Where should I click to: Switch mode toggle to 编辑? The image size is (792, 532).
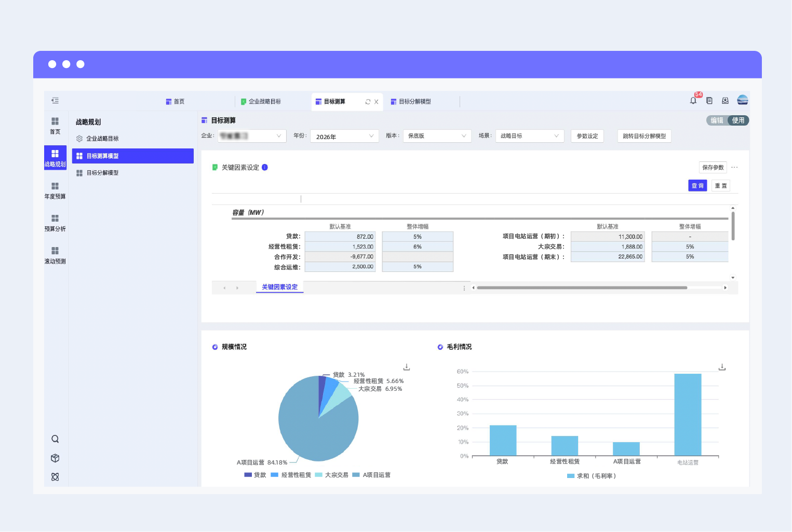717,120
